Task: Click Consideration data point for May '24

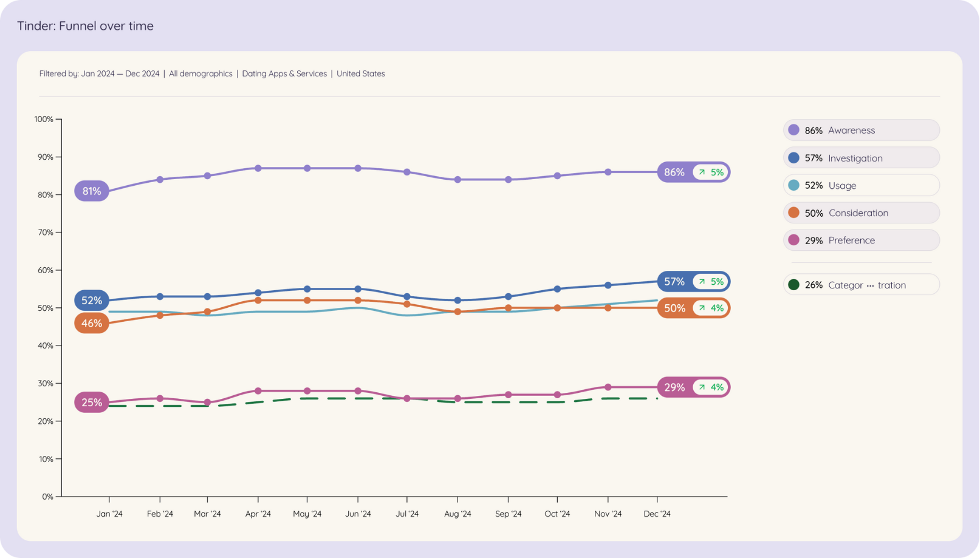Action: point(307,301)
